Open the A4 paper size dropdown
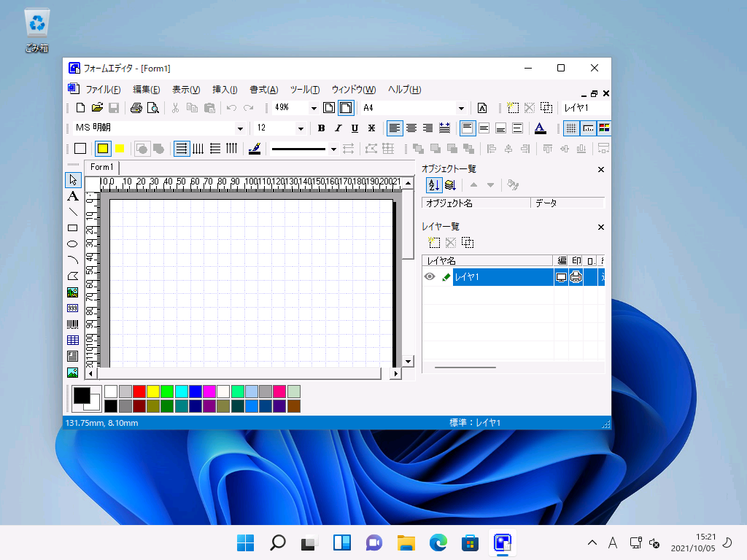This screenshot has width=747, height=560. pos(461,108)
